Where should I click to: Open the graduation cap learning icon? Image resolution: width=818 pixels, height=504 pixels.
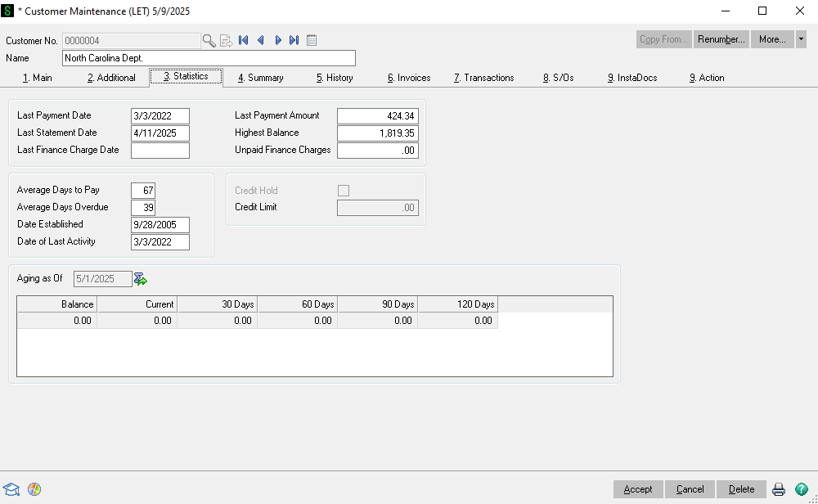coord(11,489)
